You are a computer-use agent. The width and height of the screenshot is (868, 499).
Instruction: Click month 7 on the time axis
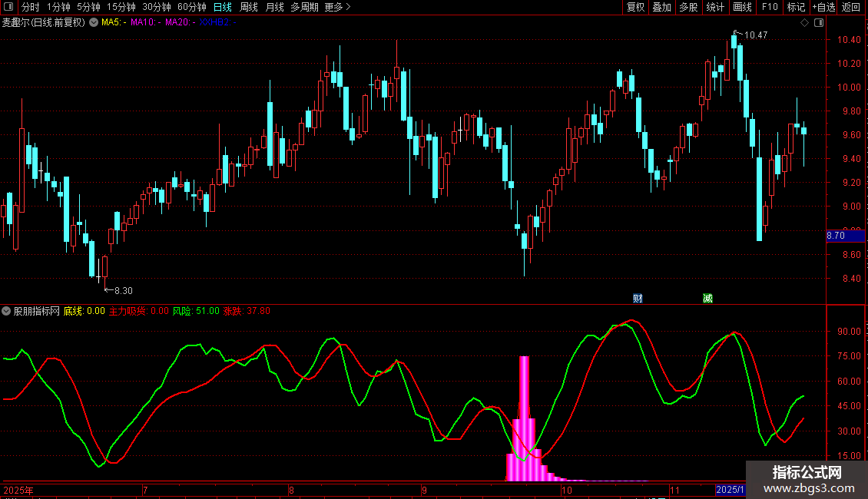pos(145,490)
